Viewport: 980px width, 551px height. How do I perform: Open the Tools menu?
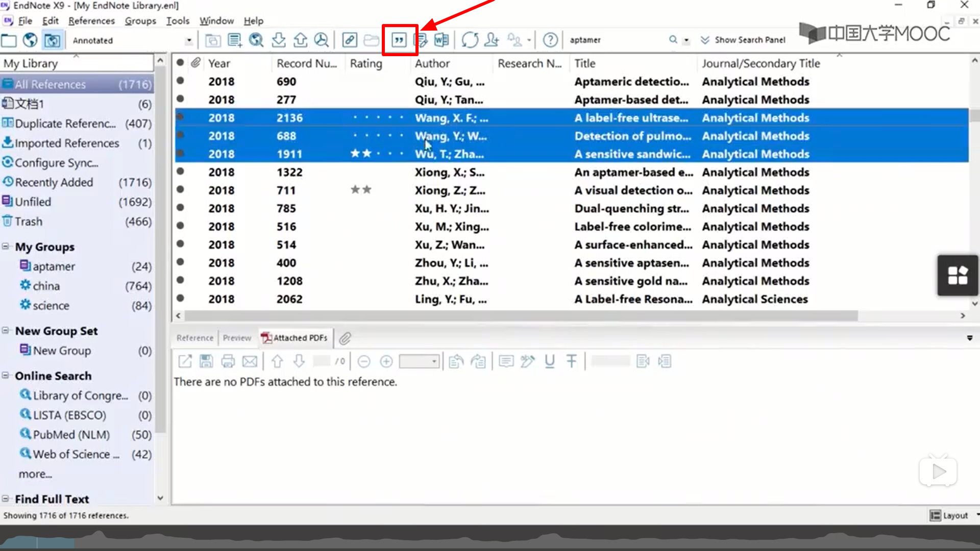pos(178,21)
